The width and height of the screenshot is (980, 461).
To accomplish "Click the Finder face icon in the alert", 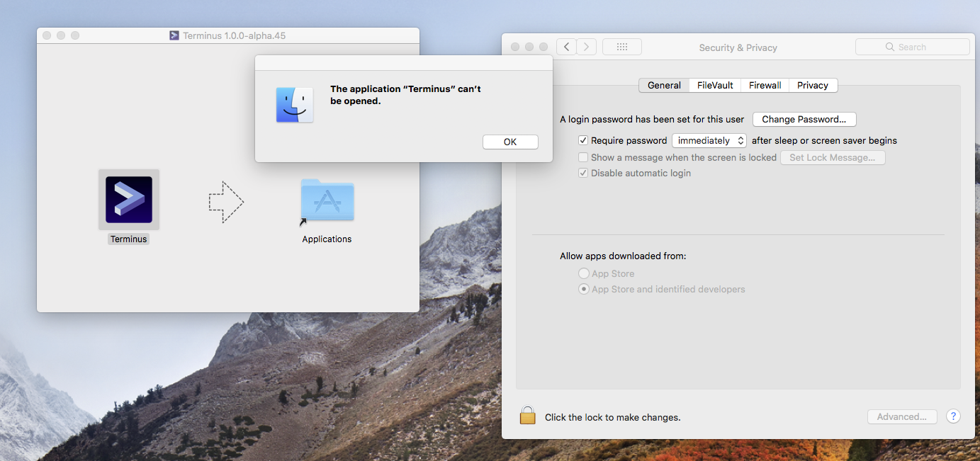I will point(294,105).
